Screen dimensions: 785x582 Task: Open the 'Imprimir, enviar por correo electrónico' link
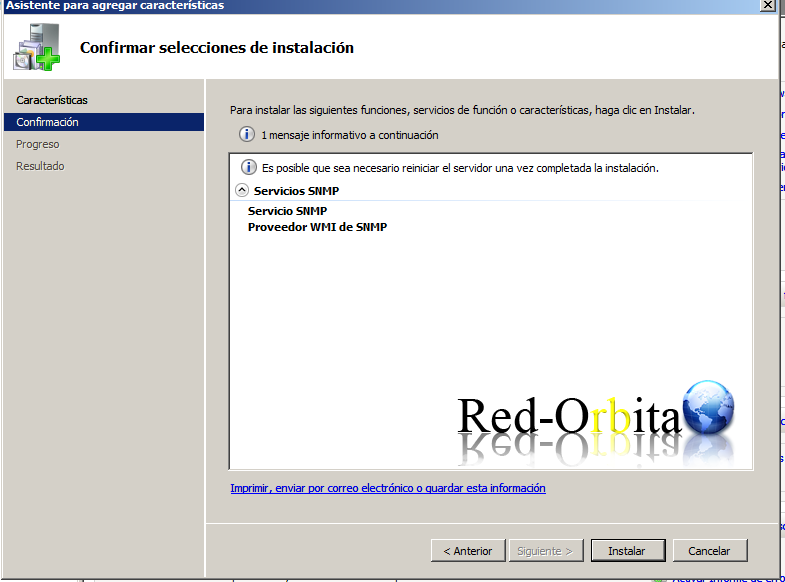(388, 488)
